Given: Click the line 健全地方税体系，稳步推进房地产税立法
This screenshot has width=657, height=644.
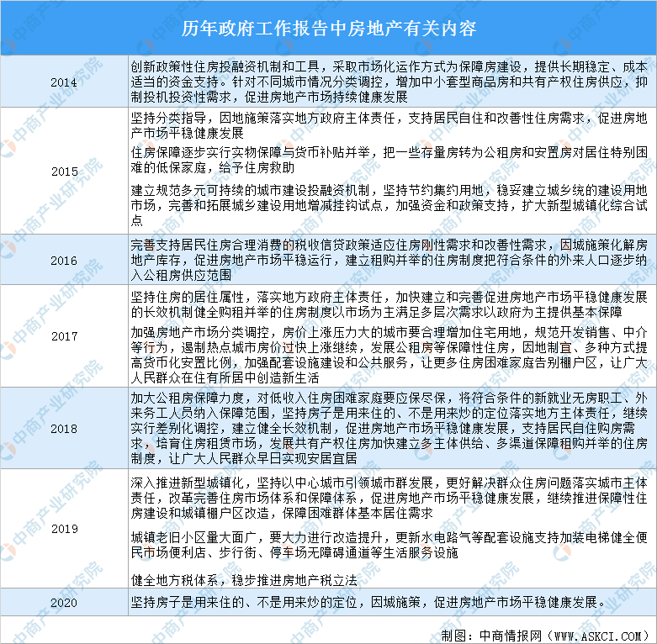Looking at the screenshot, I should [244, 580].
